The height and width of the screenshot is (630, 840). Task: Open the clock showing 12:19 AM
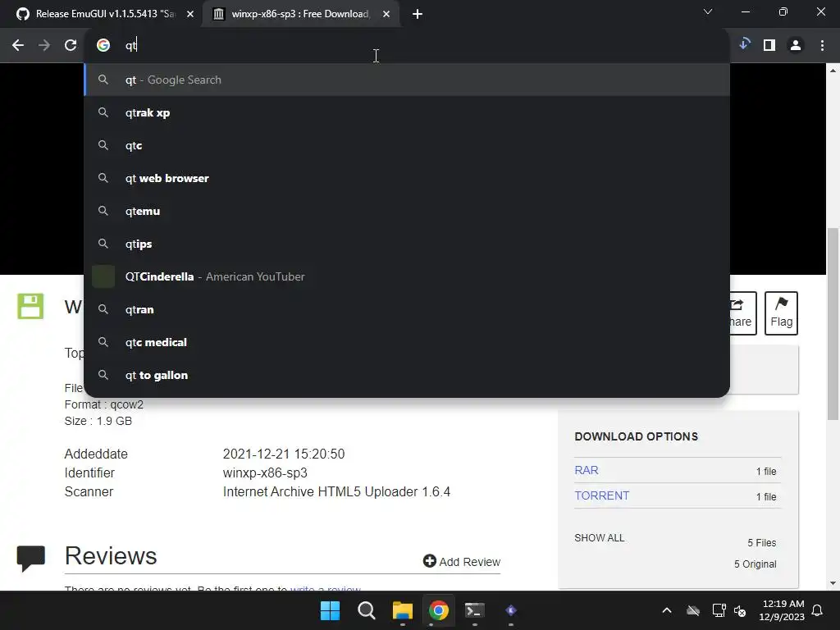pos(782,610)
